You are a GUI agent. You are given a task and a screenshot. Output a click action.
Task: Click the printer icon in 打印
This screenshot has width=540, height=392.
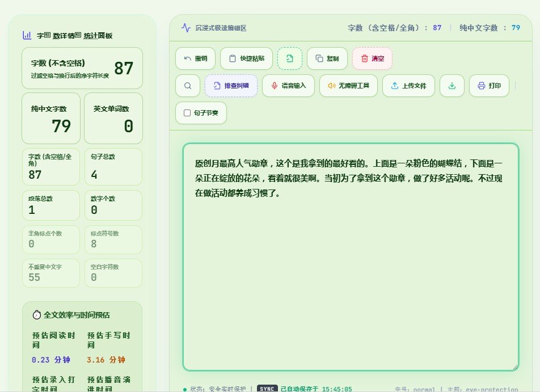pyautogui.click(x=482, y=86)
